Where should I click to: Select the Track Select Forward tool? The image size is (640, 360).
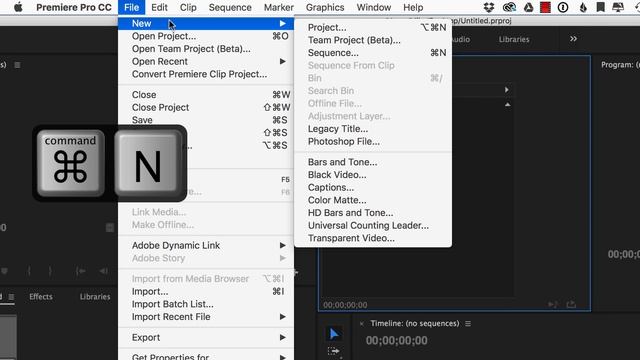pyautogui.click(x=333, y=351)
